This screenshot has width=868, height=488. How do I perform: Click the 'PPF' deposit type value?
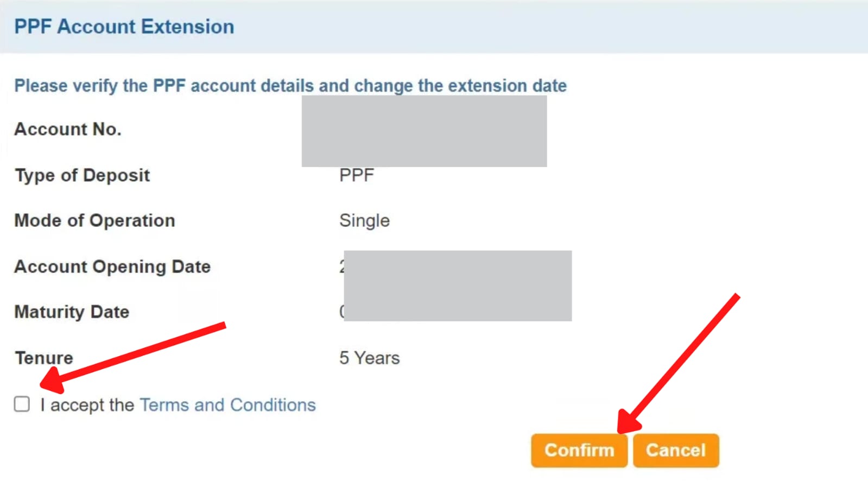click(356, 175)
